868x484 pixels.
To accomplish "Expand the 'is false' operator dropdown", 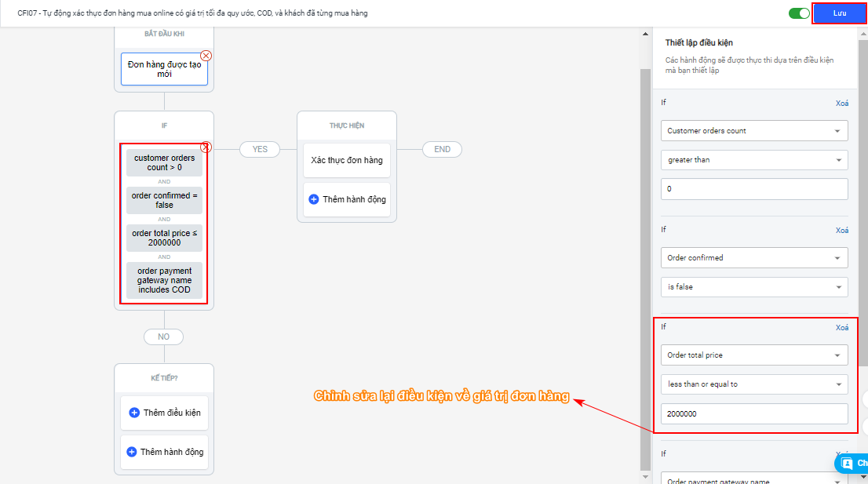I will pos(754,287).
